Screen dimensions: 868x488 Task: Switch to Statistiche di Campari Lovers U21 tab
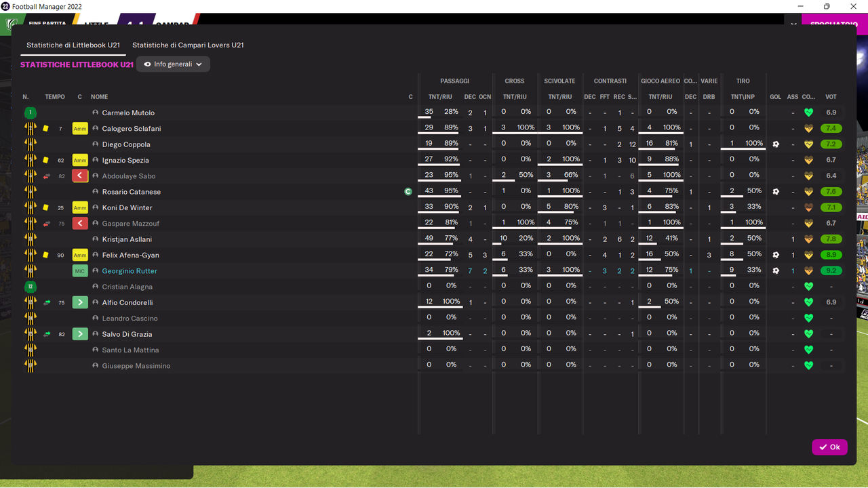[x=188, y=45]
